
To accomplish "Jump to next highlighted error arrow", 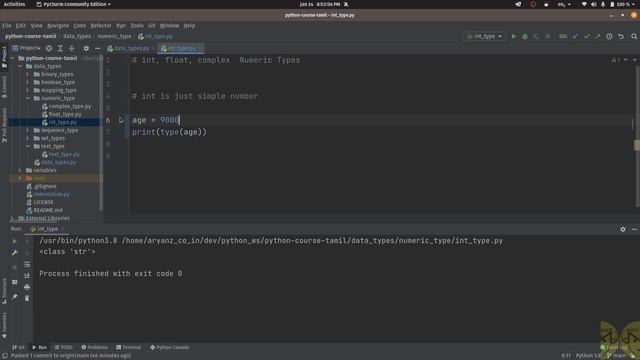I will click(x=634, y=60).
